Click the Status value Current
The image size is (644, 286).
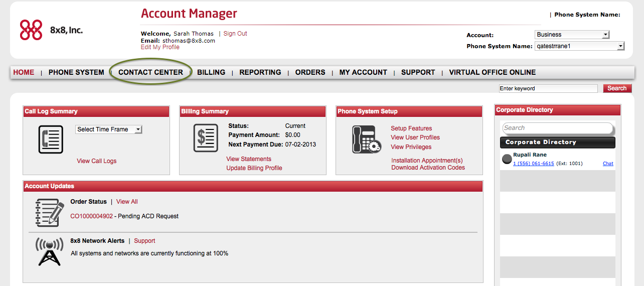[295, 126]
